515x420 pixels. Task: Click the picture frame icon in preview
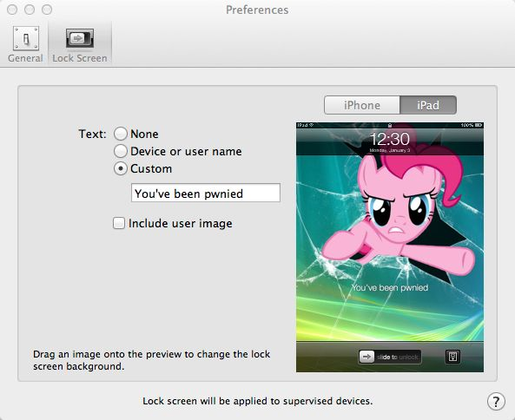click(x=452, y=357)
